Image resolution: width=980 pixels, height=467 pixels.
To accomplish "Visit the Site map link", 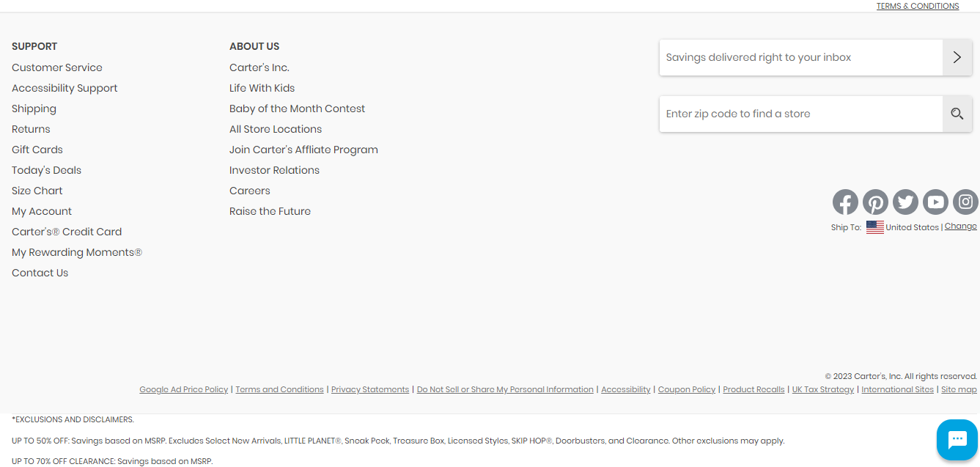I will (x=959, y=389).
